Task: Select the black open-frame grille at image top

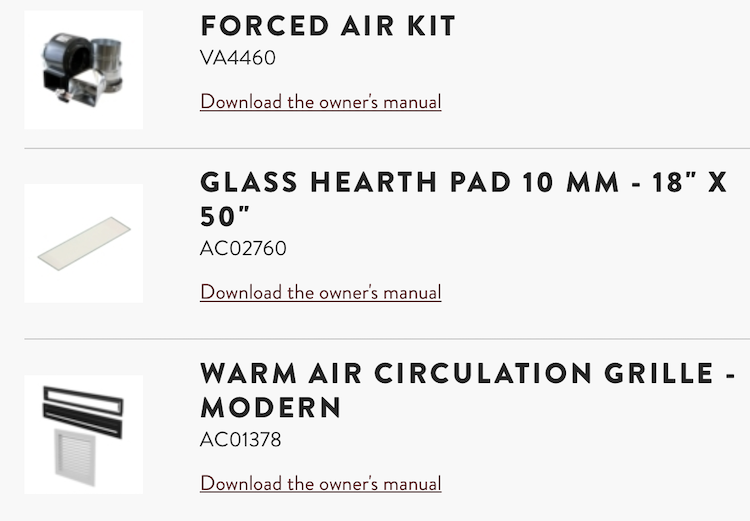Action: (83, 393)
